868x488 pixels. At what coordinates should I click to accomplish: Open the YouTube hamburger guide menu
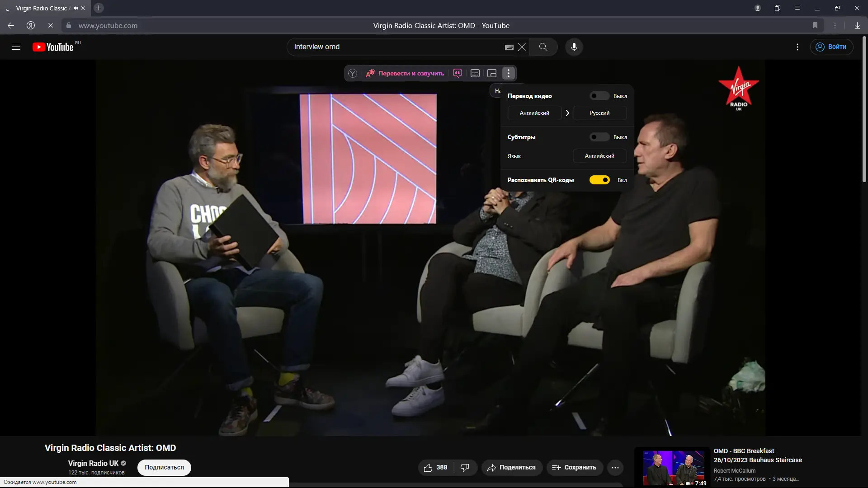click(16, 47)
